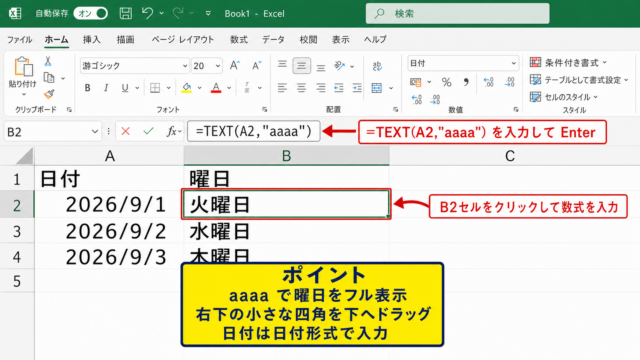
Task: Open 条件付き書式 menu
Action: [568, 62]
